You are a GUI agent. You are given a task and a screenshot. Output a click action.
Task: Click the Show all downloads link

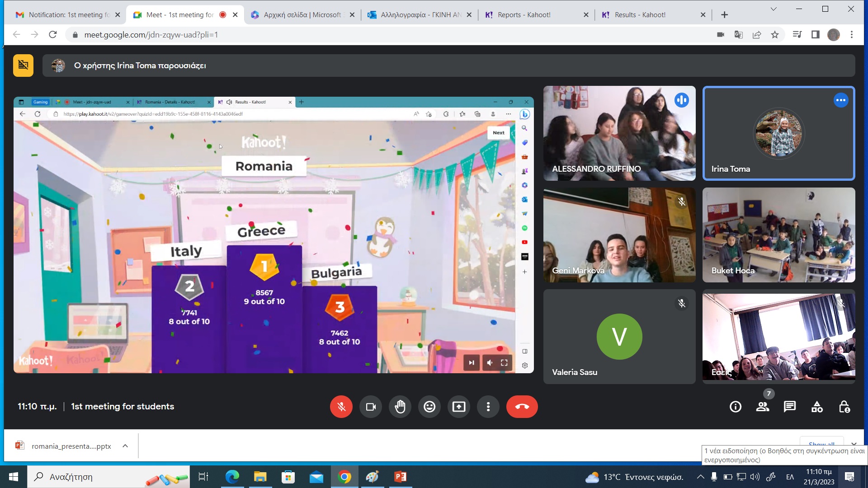[821, 443]
